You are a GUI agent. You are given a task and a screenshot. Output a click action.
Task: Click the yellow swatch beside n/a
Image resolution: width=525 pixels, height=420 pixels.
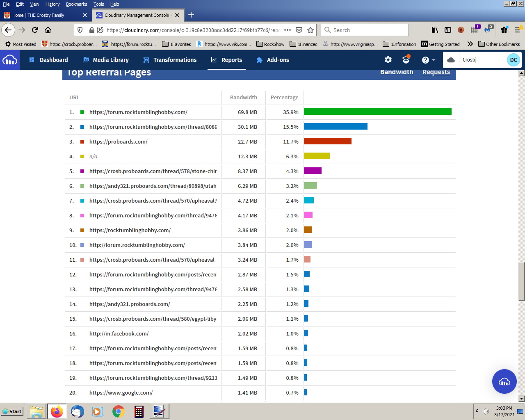(82, 156)
